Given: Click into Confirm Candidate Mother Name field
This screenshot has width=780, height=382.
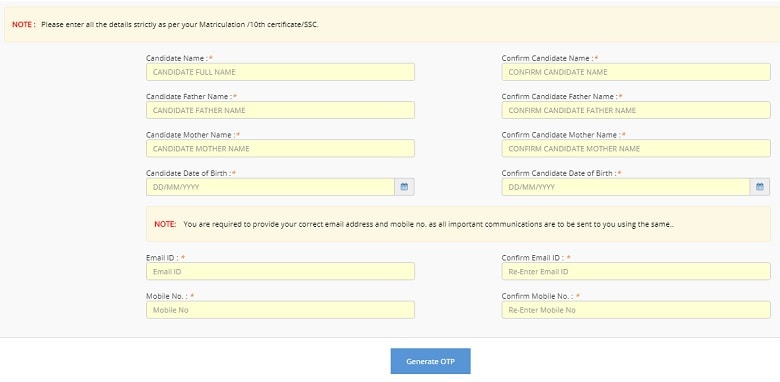Looking at the screenshot, I should (636, 149).
